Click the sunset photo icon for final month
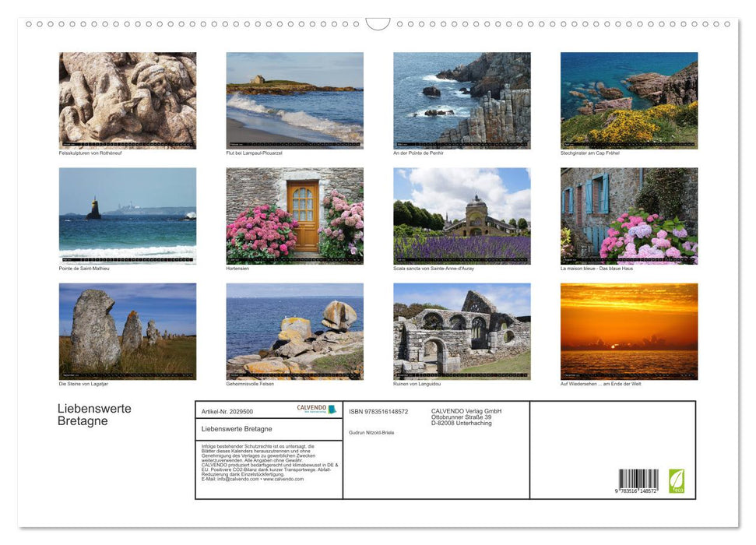This screenshot has width=756, height=545. click(x=628, y=330)
